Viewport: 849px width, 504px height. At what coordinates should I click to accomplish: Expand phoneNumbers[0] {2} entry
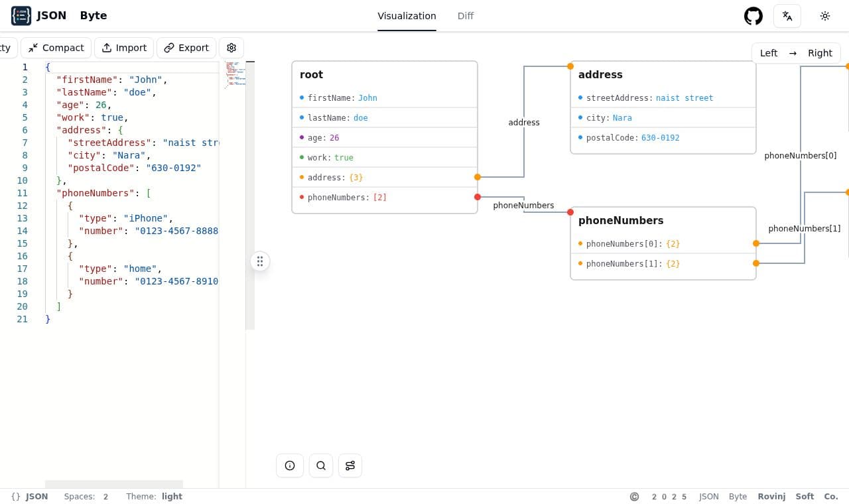[x=663, y=243]
